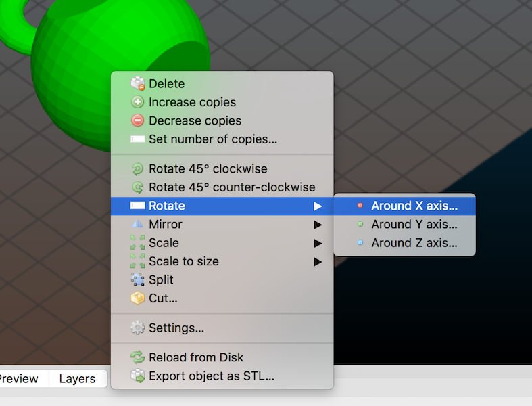The width and height of the screenshot is (532, 406).
Task: Choose Around X axis rotation
Action: click(x=414, y=206)
